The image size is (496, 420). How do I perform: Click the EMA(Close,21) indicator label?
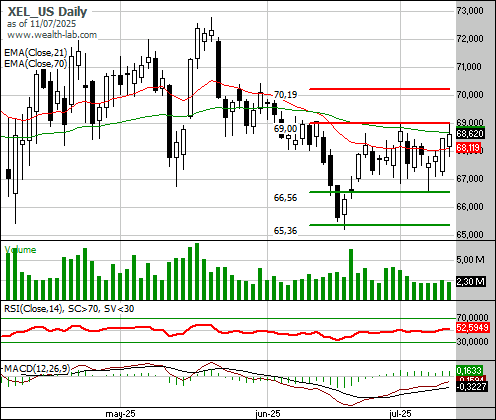[36, 53]
